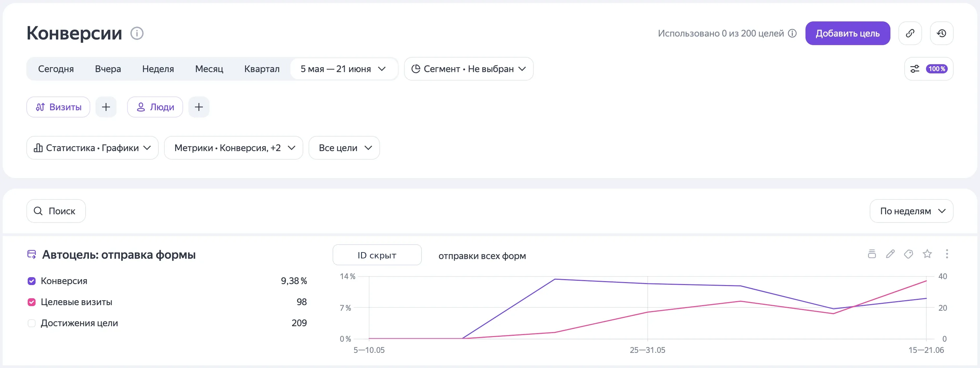
Task: Open the sampling accuracy 100% sliders control
Action: (929, 69)
